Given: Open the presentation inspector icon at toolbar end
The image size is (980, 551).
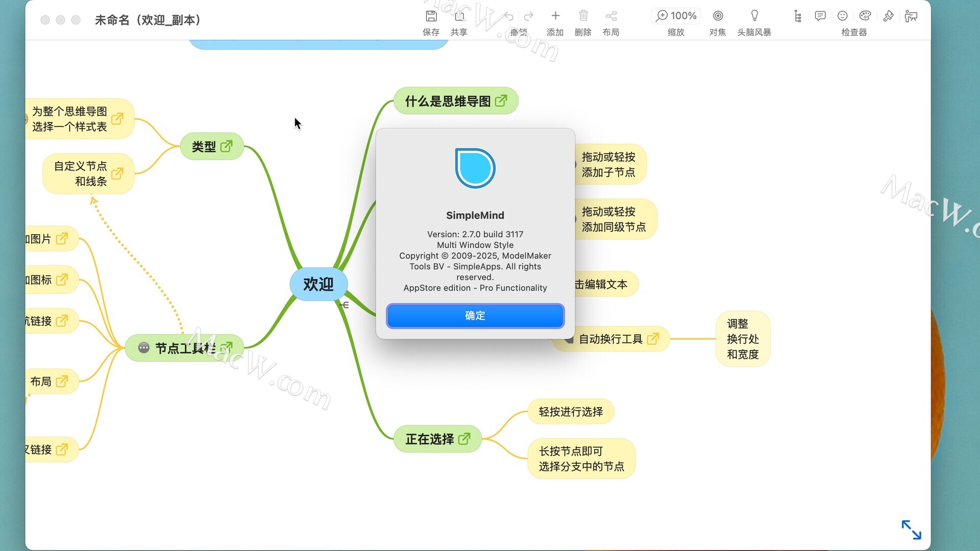Looking at the screenshot, I should tap(911, 16).
